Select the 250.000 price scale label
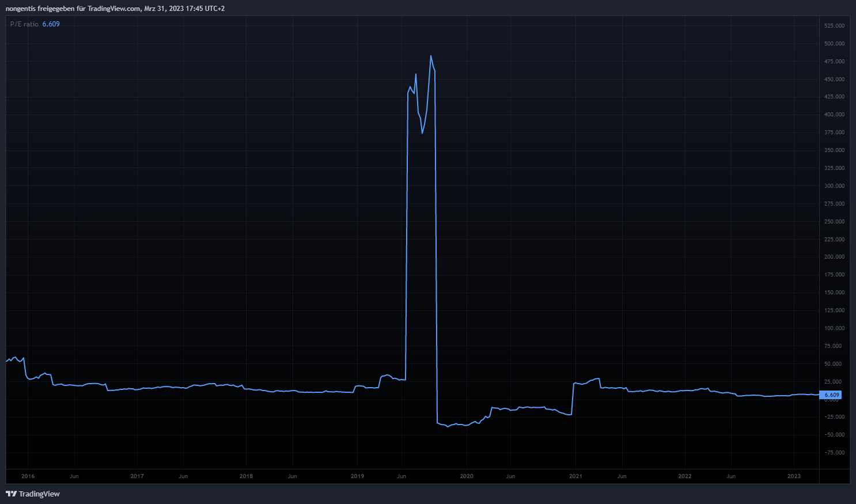856x504 pixels. 834,222
